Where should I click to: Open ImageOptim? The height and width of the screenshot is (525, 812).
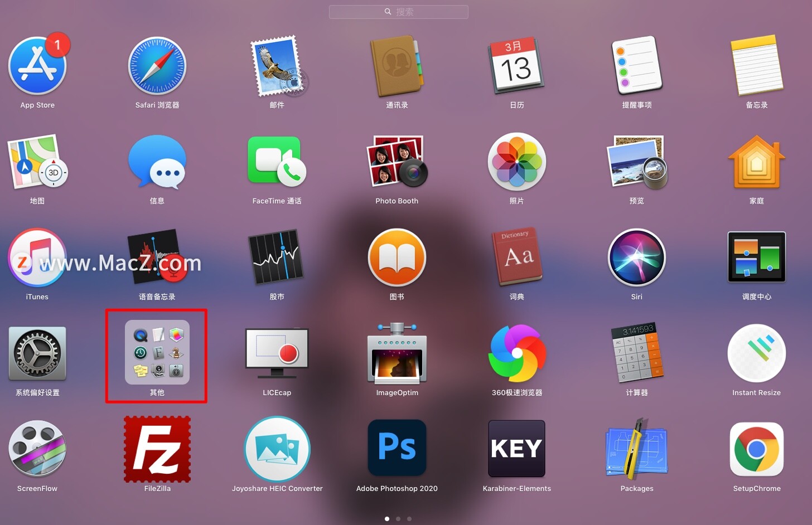[397, 353]
